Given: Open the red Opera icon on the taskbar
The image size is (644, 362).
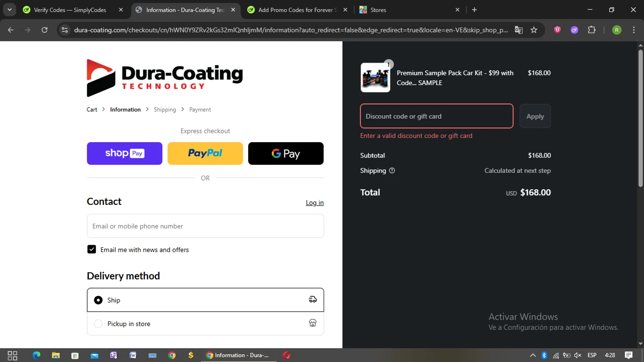Looking at the screenshot, I should coord(286,355).
